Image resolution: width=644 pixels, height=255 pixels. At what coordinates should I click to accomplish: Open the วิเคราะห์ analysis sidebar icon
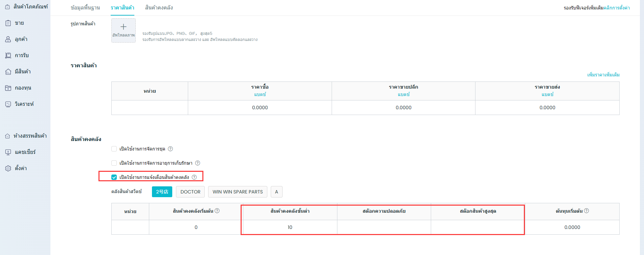coord(8,104)
